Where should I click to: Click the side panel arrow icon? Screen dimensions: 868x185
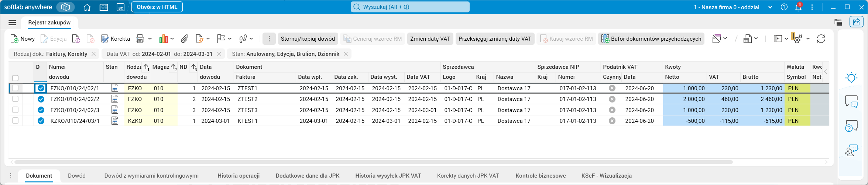point(778,39)
